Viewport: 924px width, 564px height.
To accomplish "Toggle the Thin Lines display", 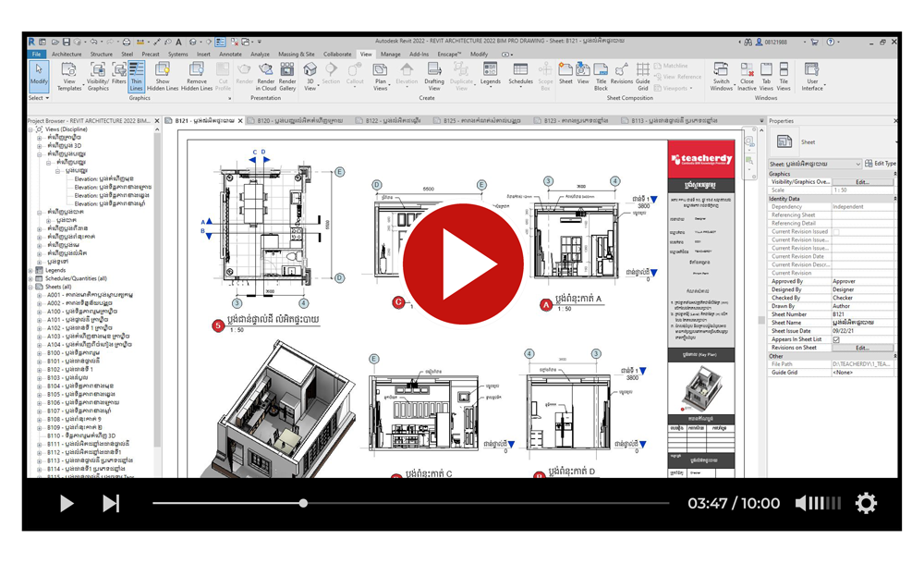I will point(136,77).
